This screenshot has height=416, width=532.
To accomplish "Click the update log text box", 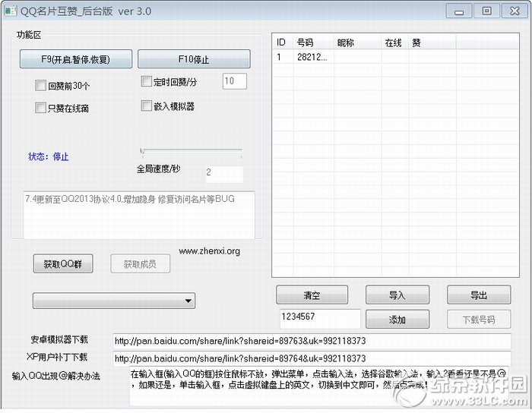I will [x=139, y=216].
